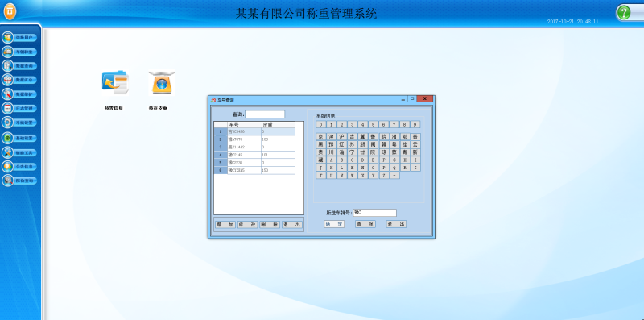Click the date-time text in header
Screen dimensions: 644x320
click(x=572, y=22)
